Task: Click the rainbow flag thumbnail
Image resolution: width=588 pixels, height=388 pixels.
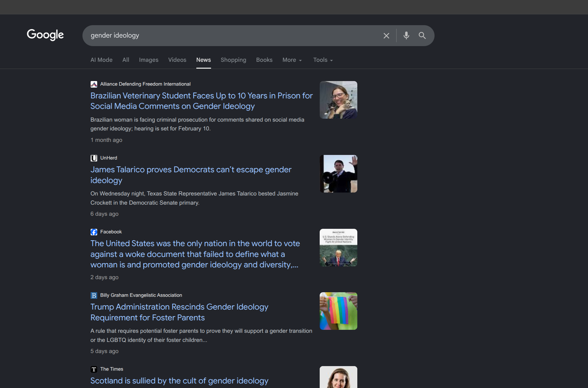Action: pos(338,311)
